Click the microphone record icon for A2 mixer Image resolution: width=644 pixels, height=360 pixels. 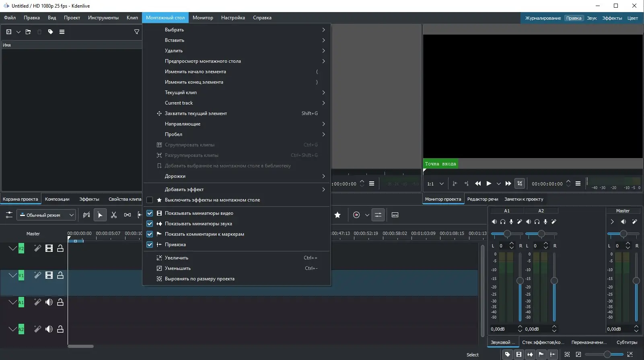(x=545, y=222)
